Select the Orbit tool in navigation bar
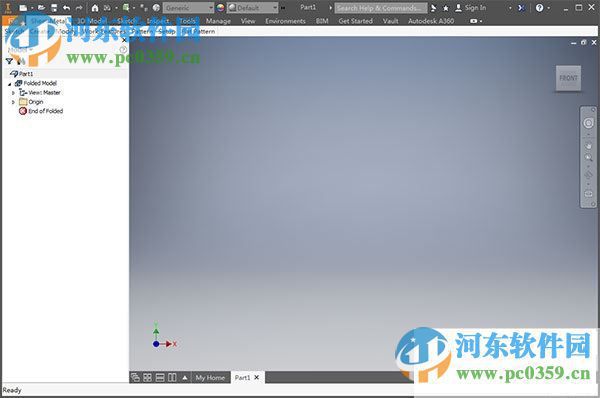This screenshot has width=600, height=398. pos(589,175)
